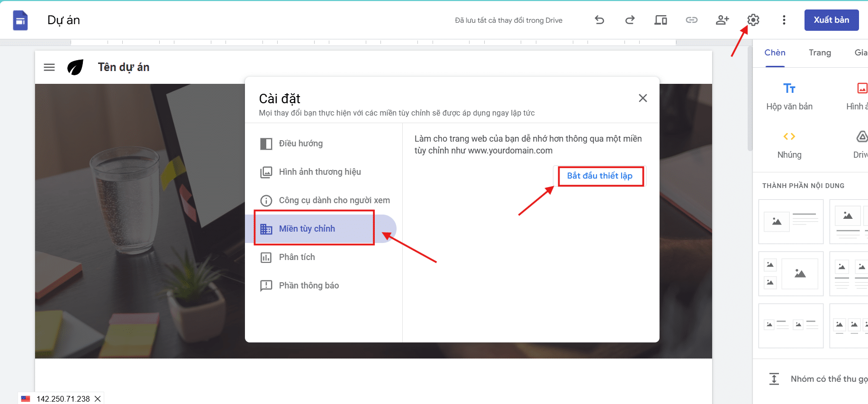Click the Đã lưu save status text
The width and height of the screenshot is (868, 404).
(508, 20)
